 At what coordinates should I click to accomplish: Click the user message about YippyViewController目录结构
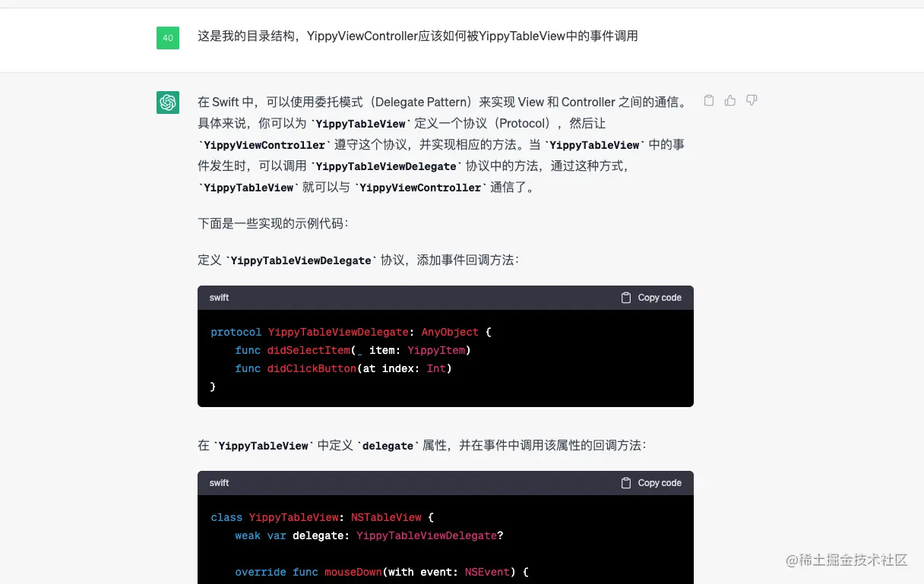point(418,36)
